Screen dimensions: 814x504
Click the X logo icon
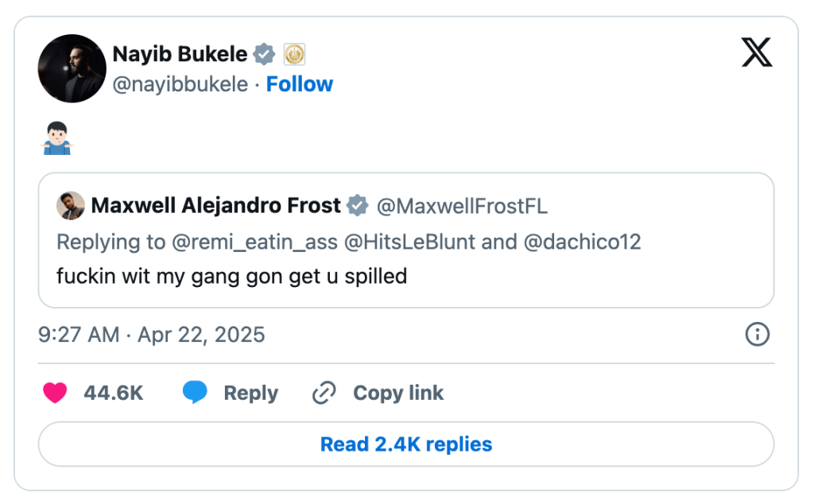(756, 53)
